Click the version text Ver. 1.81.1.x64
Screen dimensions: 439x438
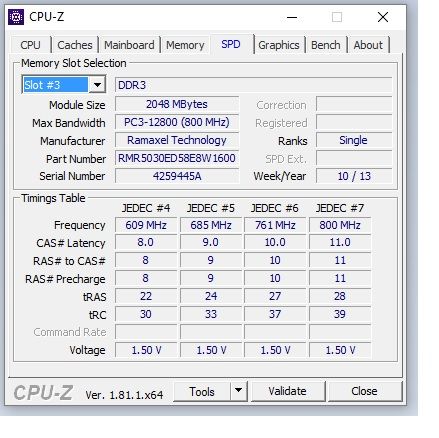(x=124, y=395)
